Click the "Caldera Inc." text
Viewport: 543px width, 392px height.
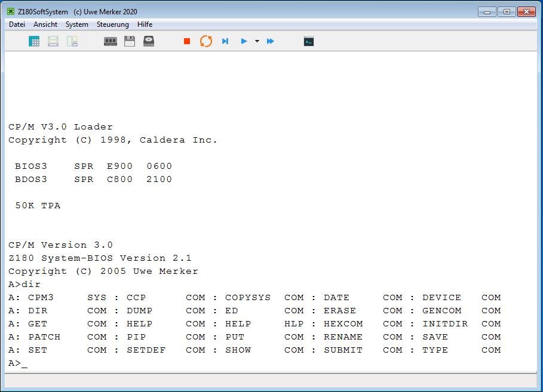(x=179, y=140)
